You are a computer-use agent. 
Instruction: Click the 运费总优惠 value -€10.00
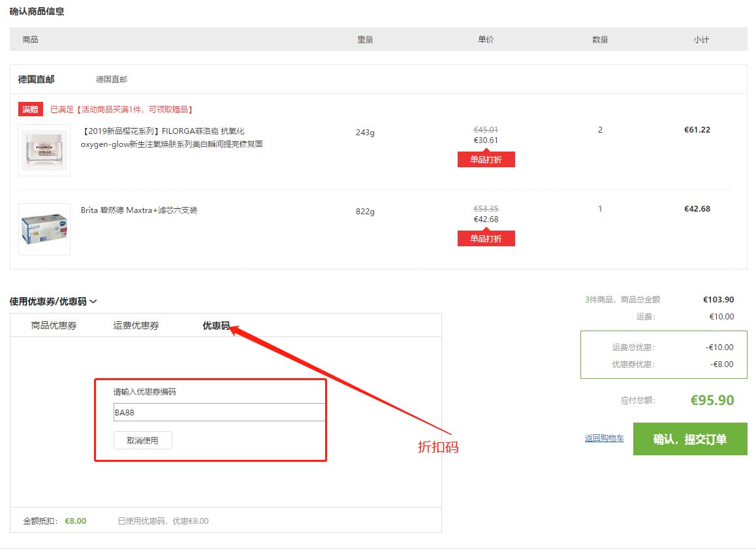pos(719,348)
